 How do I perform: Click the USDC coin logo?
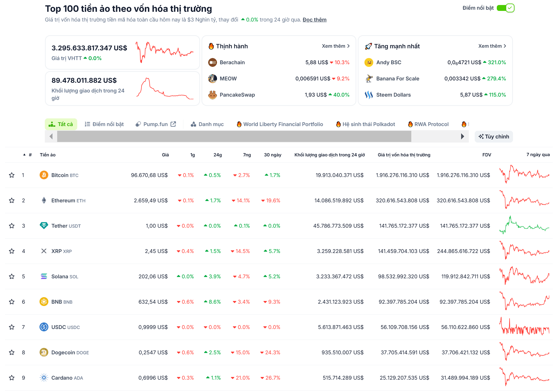(x=44, y=327)
